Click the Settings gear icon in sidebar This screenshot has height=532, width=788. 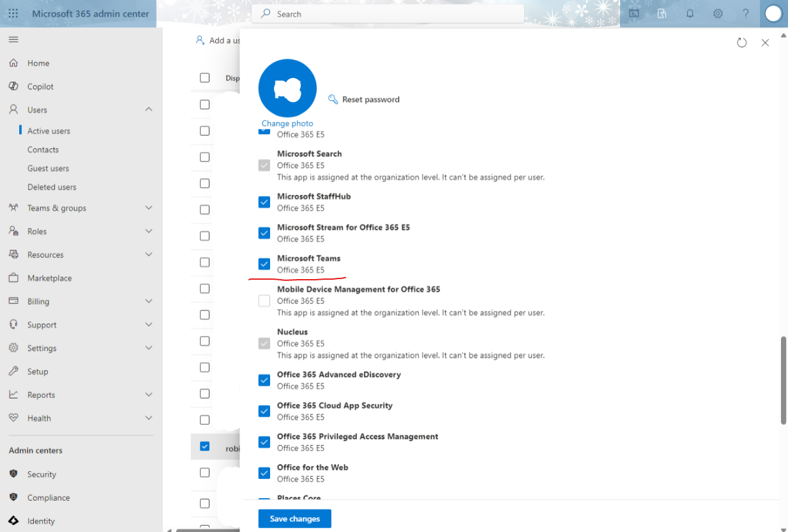tap(13, 348)
